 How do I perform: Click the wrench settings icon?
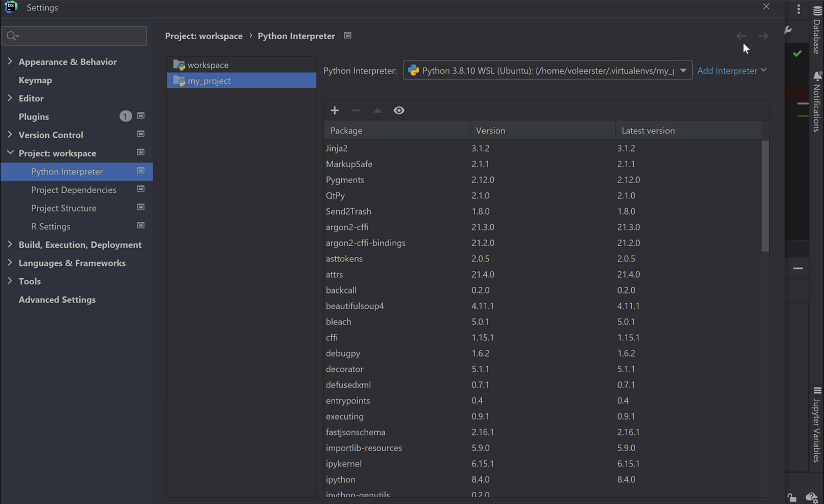click(788, 30)
